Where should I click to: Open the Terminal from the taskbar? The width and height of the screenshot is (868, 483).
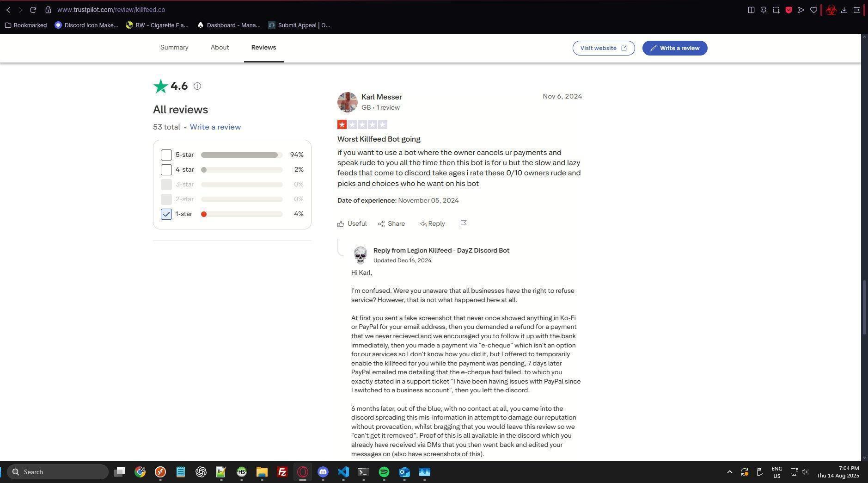click(364, 472)
